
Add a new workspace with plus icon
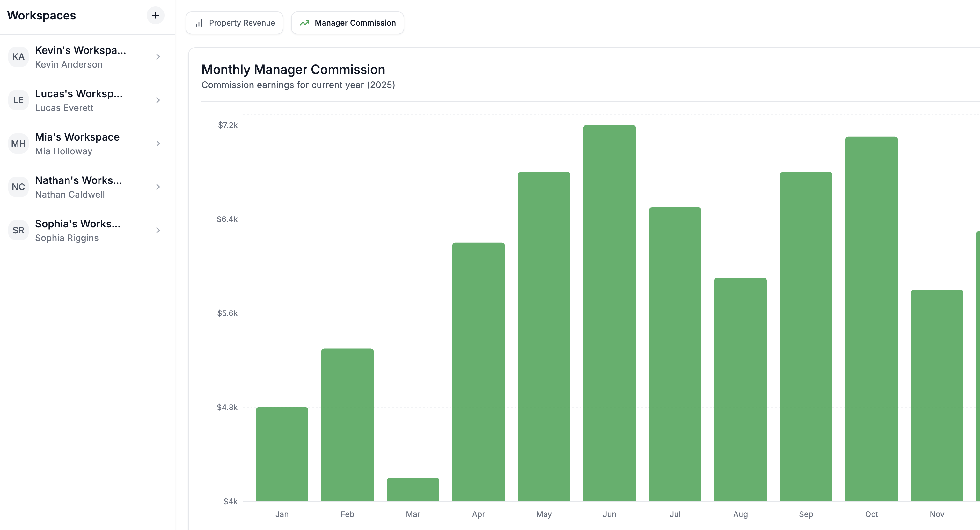[x=155, y=15]
